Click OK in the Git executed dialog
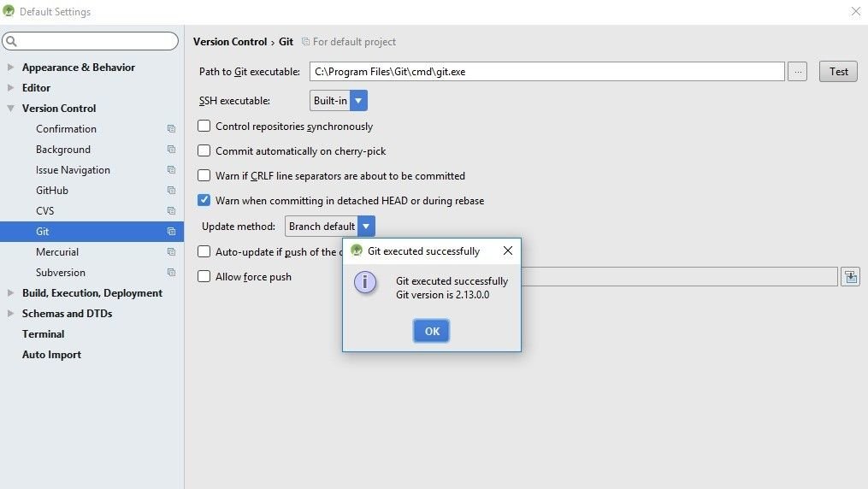The width and height of the screenshot is (868, 489). coord(431,331)
